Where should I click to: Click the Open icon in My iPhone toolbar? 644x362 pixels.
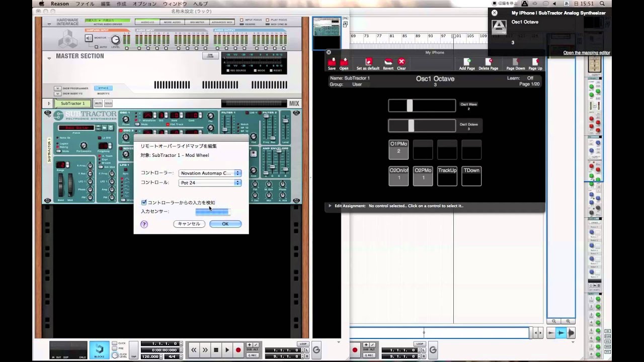(344, 62)
